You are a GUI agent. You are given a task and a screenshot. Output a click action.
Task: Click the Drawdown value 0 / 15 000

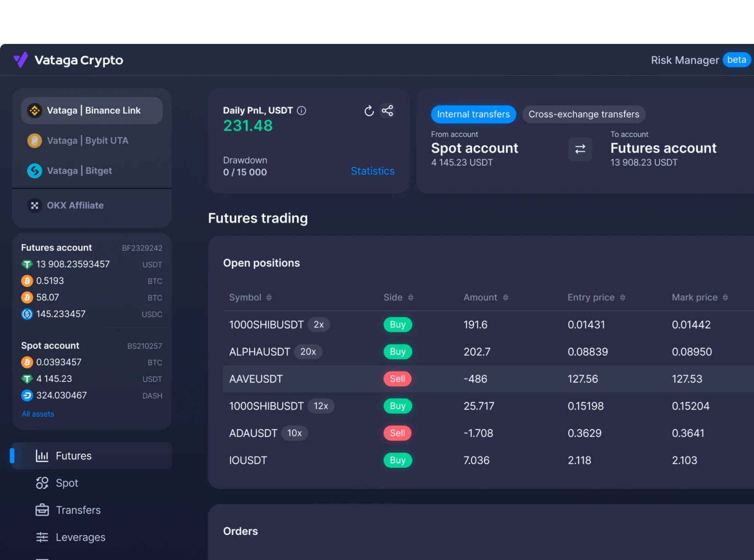click(x=245, y=172)
